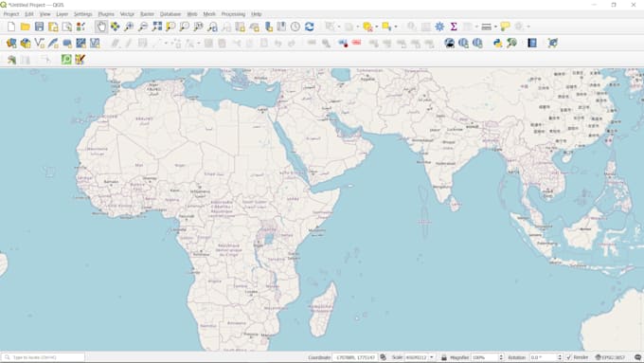644x363 pixels.
Task: Click the New GeoPackage Layer icon
Action: pos(26,44)
